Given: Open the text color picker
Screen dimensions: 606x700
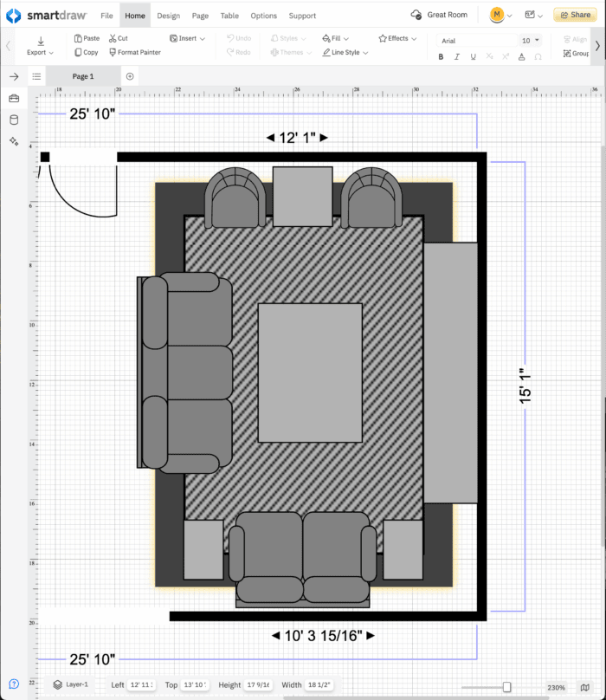Looking at the screenshot, I should point(522,56).
